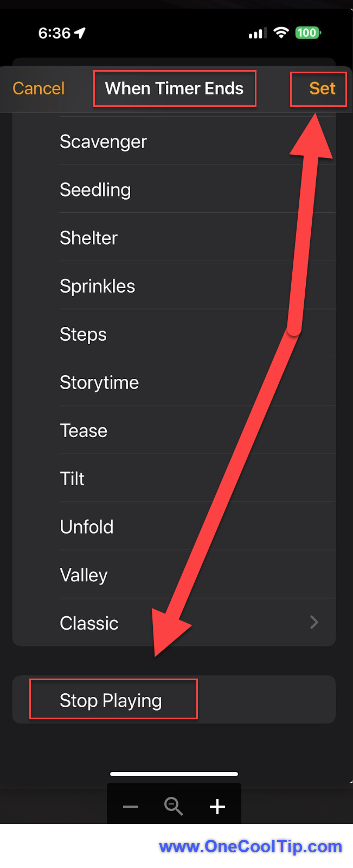Screen dimensions: 353x868
Task: Choose Stop Playing option
Action: [x=111, y=700]
